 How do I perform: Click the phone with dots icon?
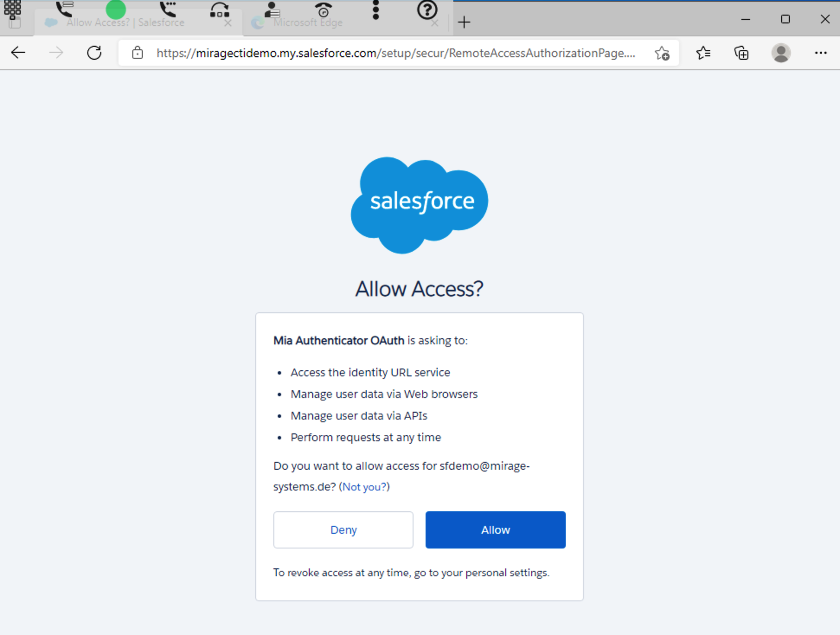click(168, 9)
